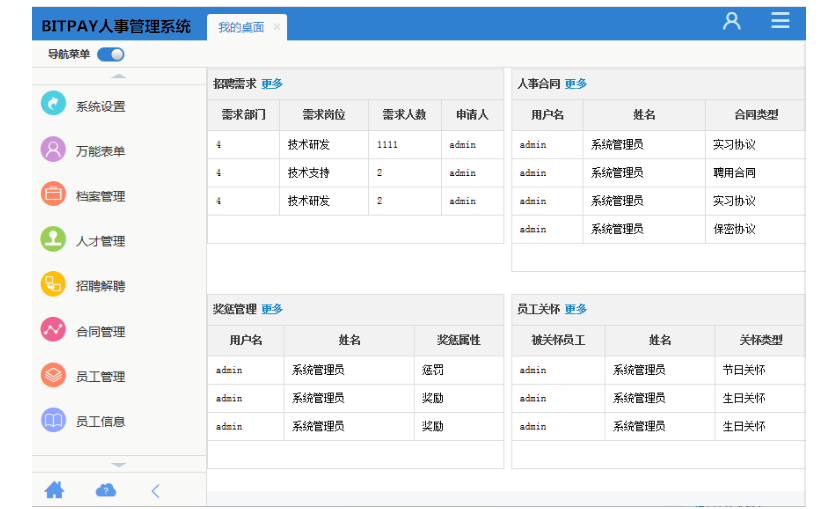This screenshot has height=509, width=833.
Task: Open 档案管理 menu item
Action: pyautogui.click(x=100, y=197)
